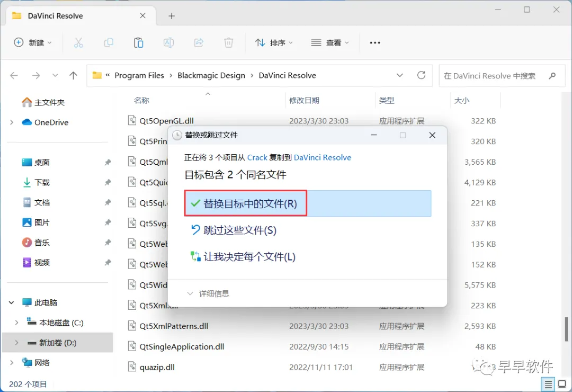Image resolution: width=572 pixels, height=392 pixels.
Task: Switch to large thumbnails view icon
Action: point(562,384)
